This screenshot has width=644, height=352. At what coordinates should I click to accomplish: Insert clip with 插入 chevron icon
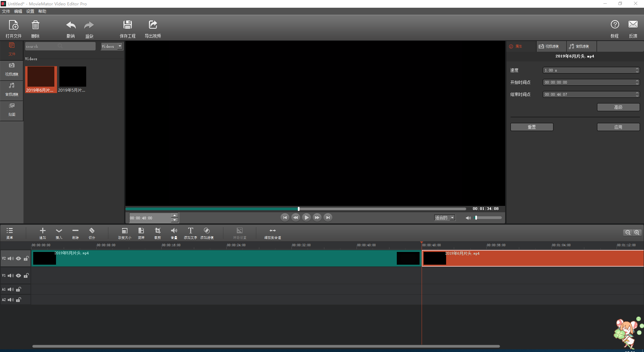(59, 231)
